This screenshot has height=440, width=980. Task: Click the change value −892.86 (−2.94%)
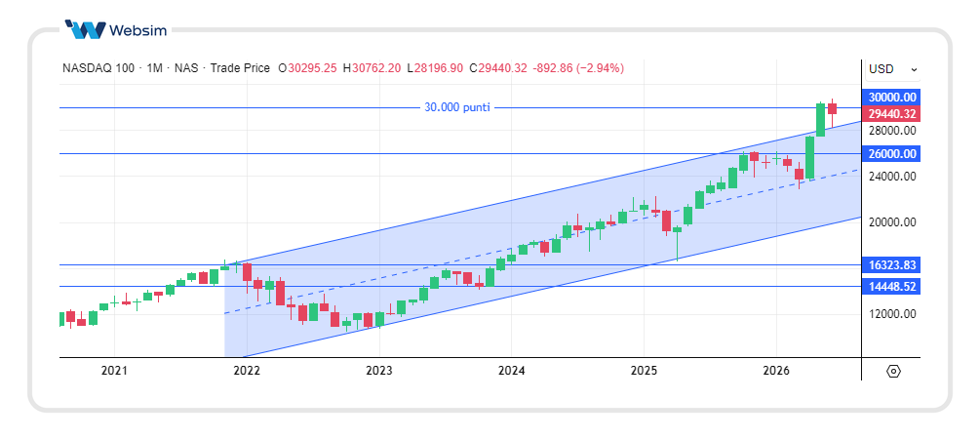[x=578, y=68]
